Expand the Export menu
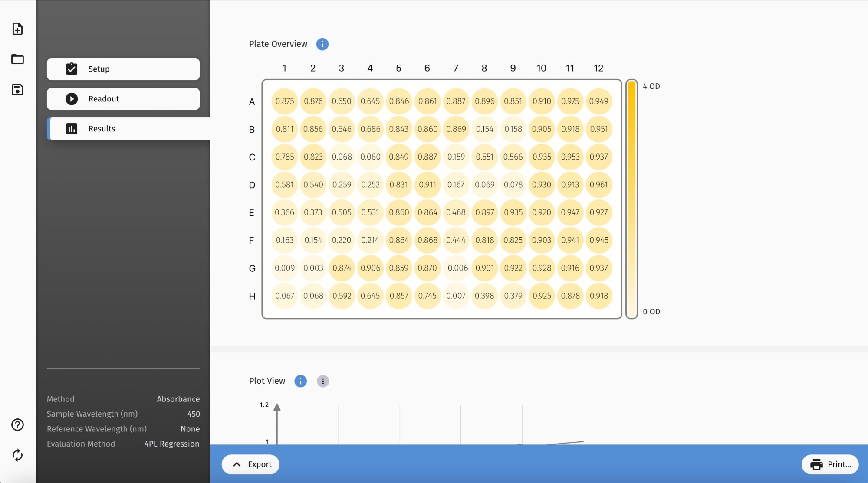This screenshot has width=868, height=483. pyautogui.click(x=250, y=464)
